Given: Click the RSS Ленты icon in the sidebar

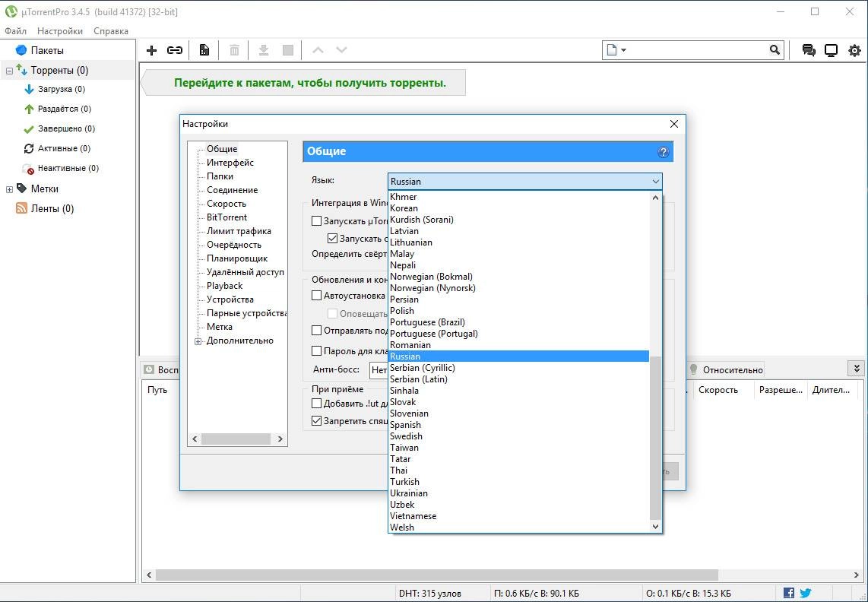Looking at the screenshot, I should point(20,208).
